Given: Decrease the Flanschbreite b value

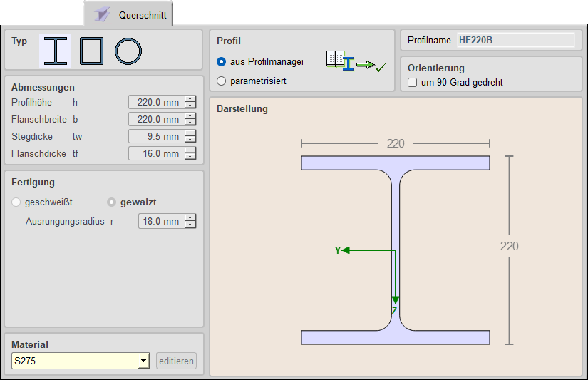Looking at the screenshot, I should pos(190,123).
